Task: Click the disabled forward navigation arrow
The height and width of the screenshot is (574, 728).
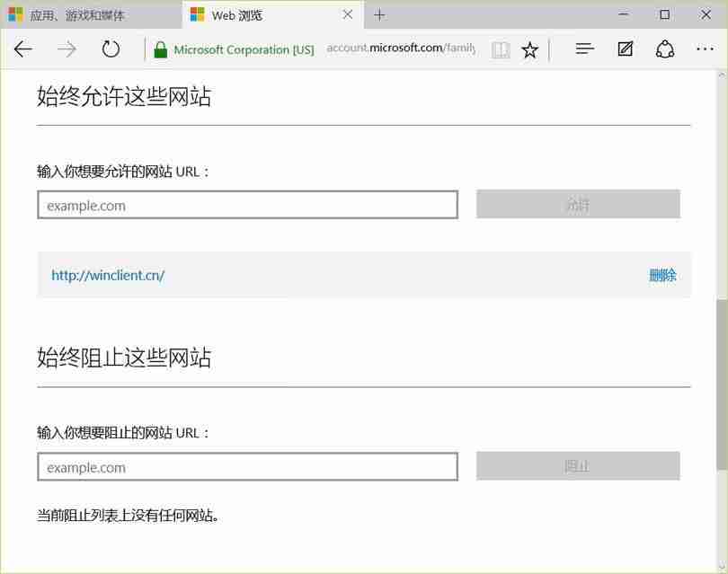Action: [x=65, y=49]
